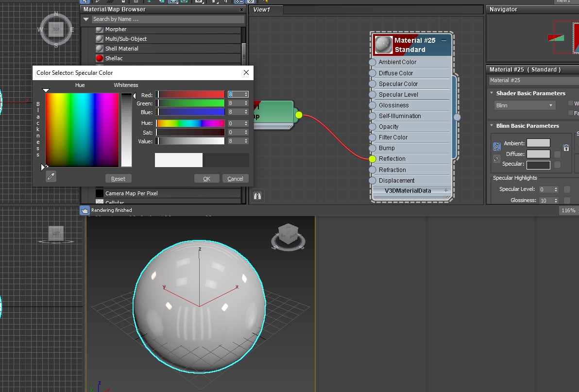Click the Material #25 name field
Image resolution: width=579 pixels, height=392 pixels.
coord(534,80)
